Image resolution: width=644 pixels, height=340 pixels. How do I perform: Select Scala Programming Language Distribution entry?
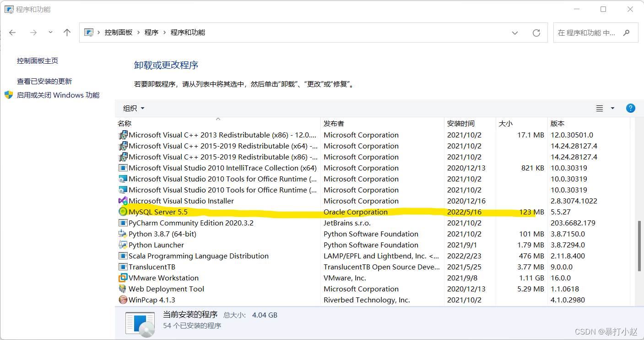199,256
